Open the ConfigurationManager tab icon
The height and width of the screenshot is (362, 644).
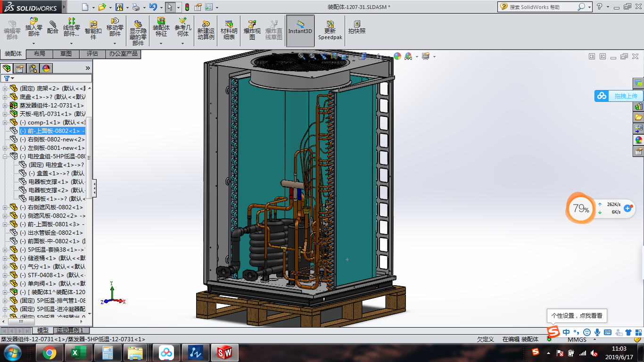point(33,68)
